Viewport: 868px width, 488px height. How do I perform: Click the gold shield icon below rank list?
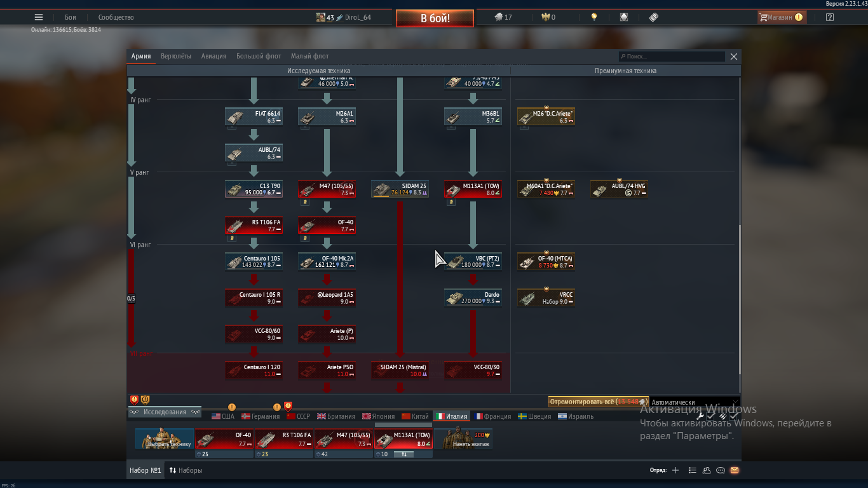point(145,400)
